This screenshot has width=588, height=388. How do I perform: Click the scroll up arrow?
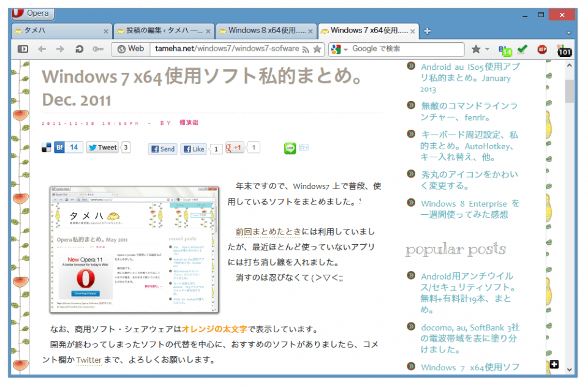click(x=569, y=65)
